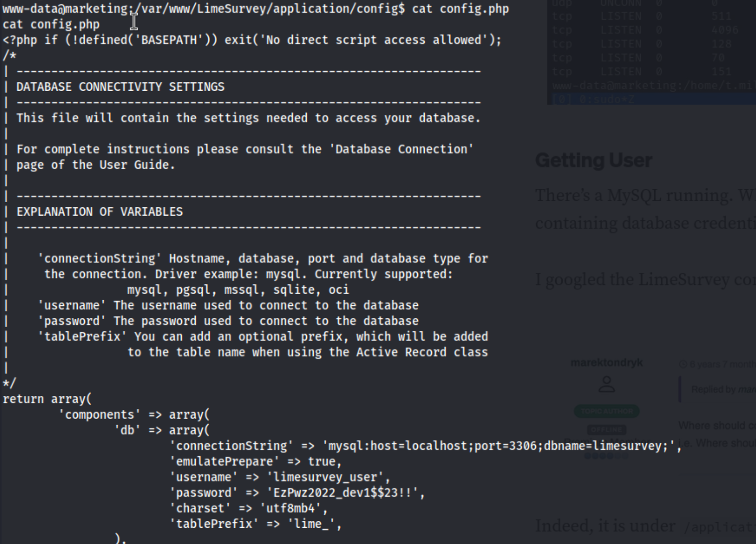The image size is (756, 544).
Task: Click 'marektondryk' author name in background forum
Action: pos(607,363)
